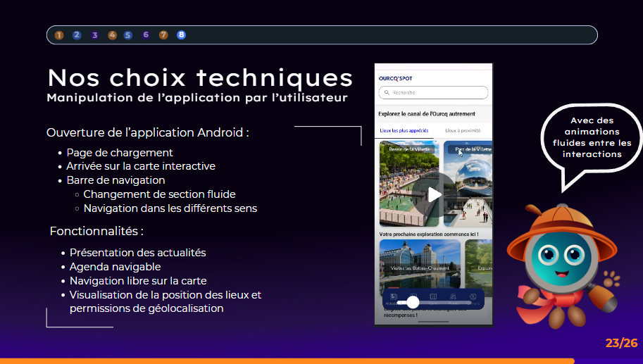643x364 pixels.
Task: Open the Lieux à proximité tab
Action: point(463,131)
